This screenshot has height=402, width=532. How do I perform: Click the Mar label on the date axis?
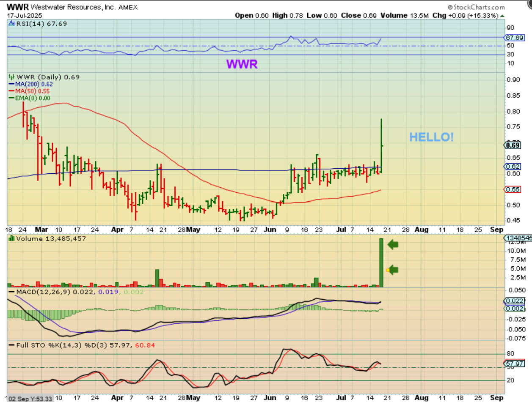coord(42,230)
